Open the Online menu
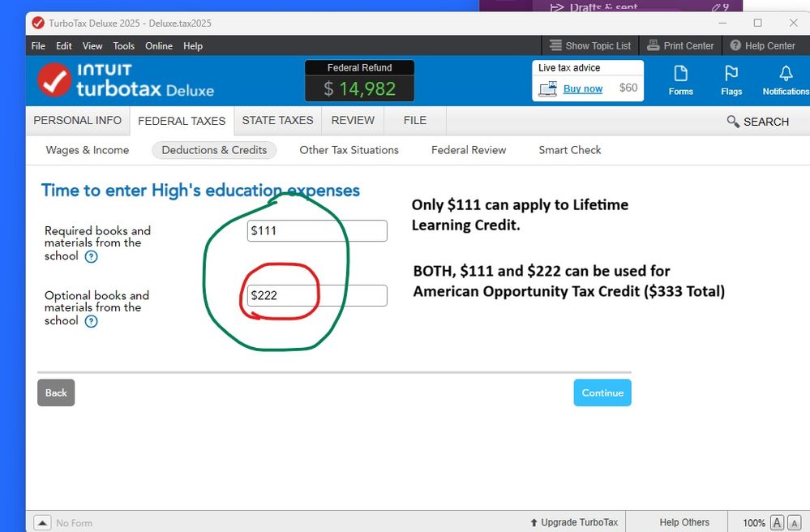This screenshot has height=532, width=810. click(159, 46)
